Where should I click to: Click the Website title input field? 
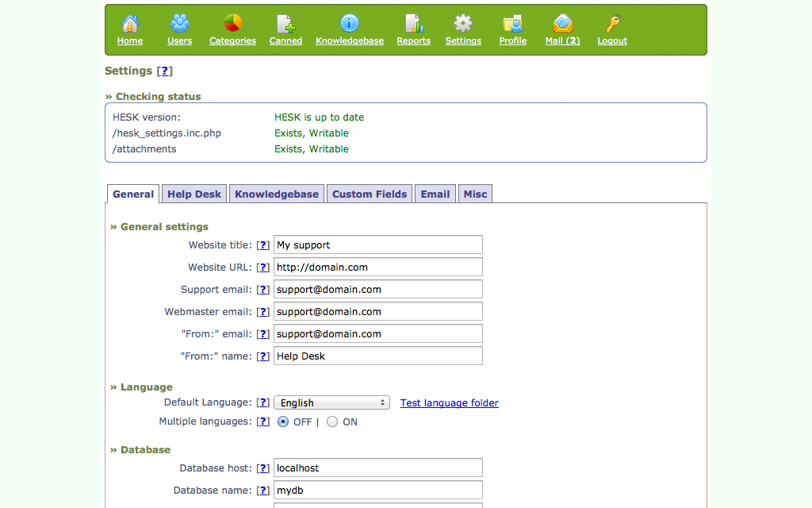click(377, 245)
